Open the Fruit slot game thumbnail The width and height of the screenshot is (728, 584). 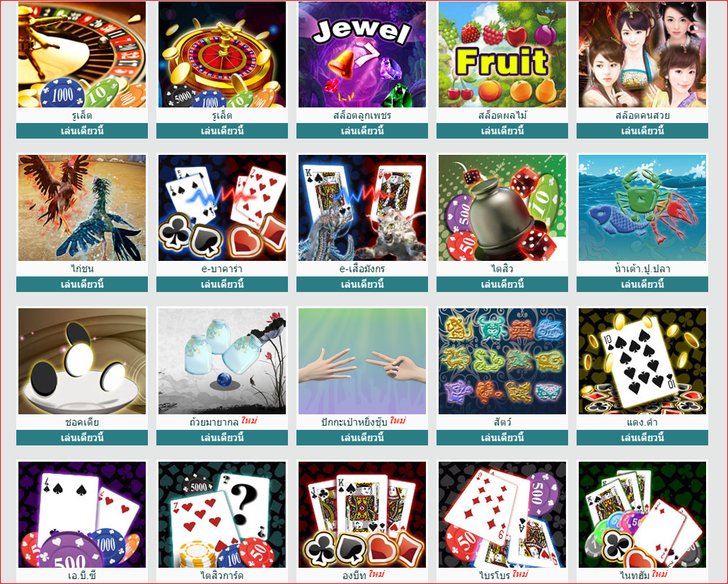click(502, 54)
